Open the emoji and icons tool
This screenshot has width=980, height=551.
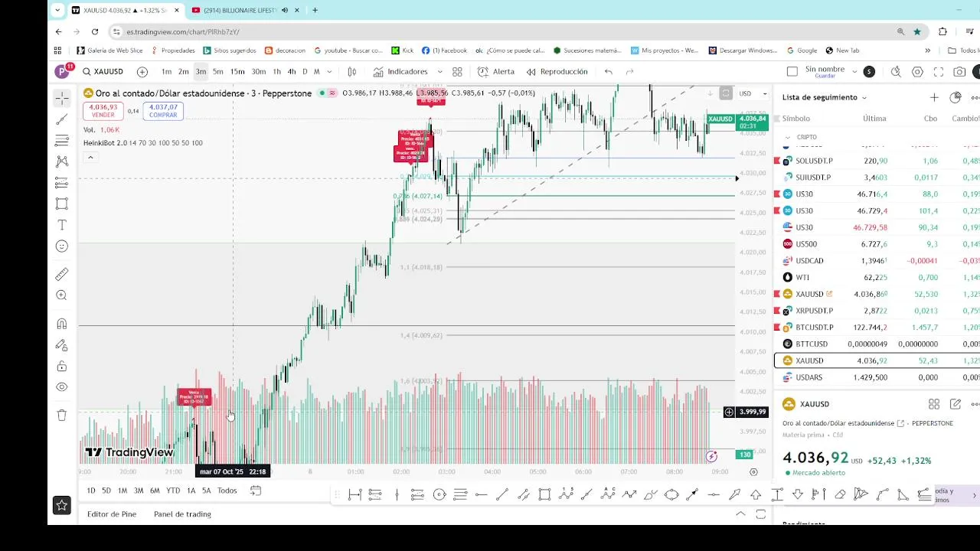(x=62, y=246)
